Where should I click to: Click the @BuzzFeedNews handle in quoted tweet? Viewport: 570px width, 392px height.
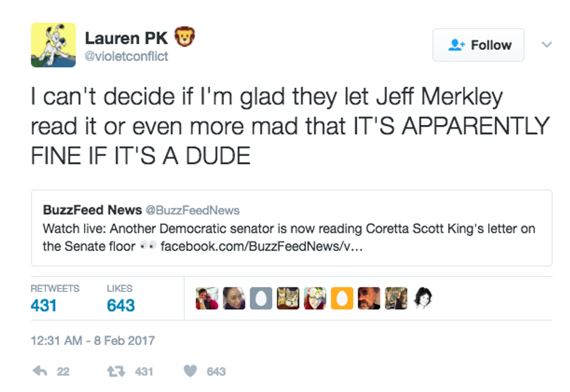pyautogui.click(x=193, y=210)
